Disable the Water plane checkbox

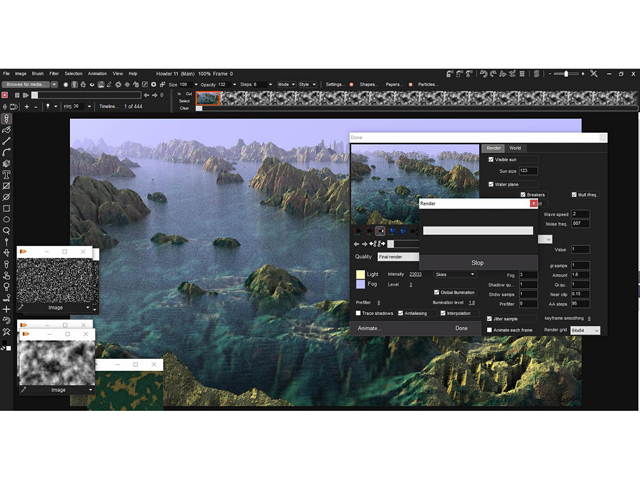tap(490, 184)
